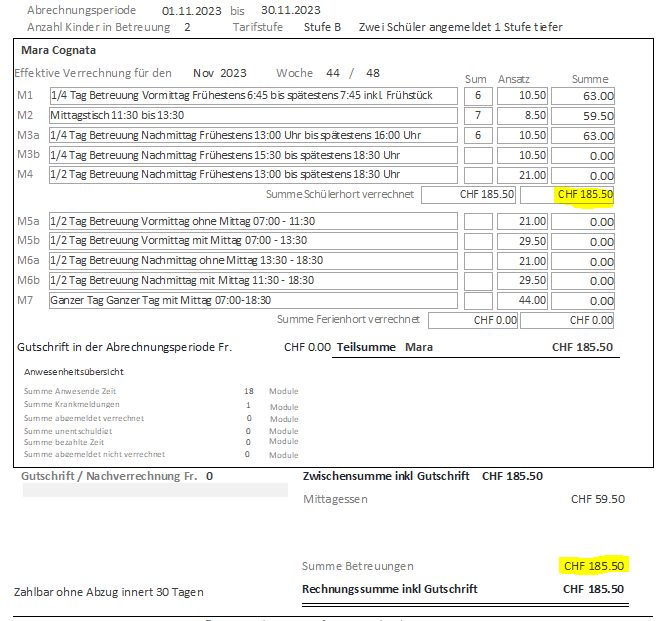This screenshot has height=621, width=663.
Task: Select the Mittagessen CHF 59.50 amount
Action: tap(597, 499)
